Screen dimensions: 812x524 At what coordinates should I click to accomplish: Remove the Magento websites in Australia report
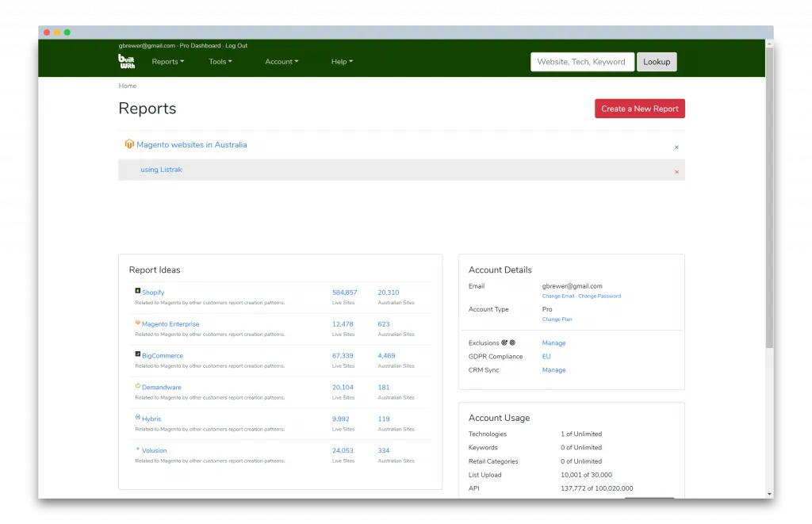[x=676, y=147]
